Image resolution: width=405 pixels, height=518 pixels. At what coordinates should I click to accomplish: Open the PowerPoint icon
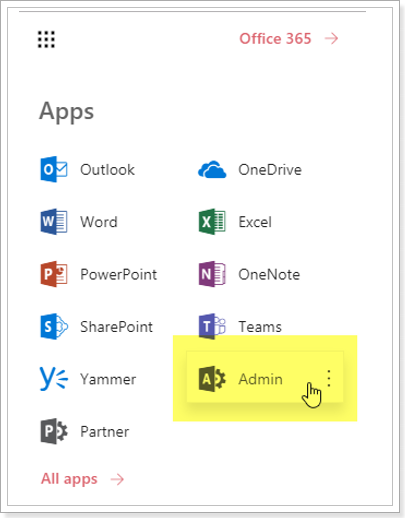(54, 274)
